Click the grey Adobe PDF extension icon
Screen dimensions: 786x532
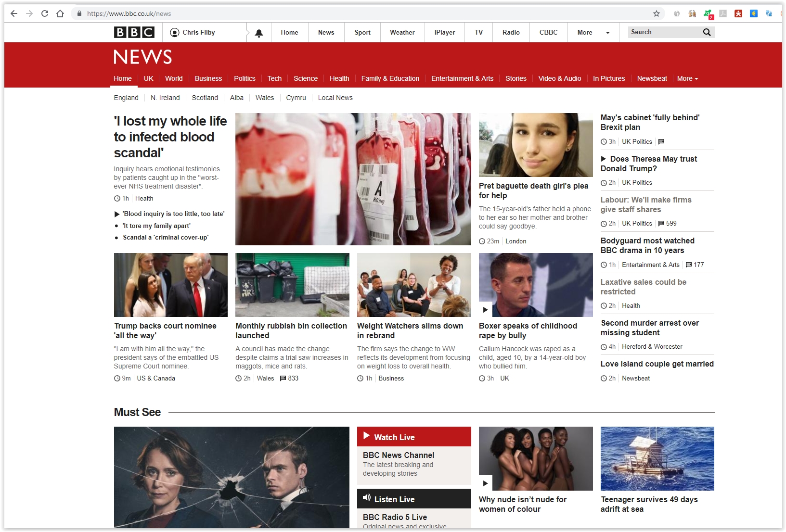[x=723, y=13]
